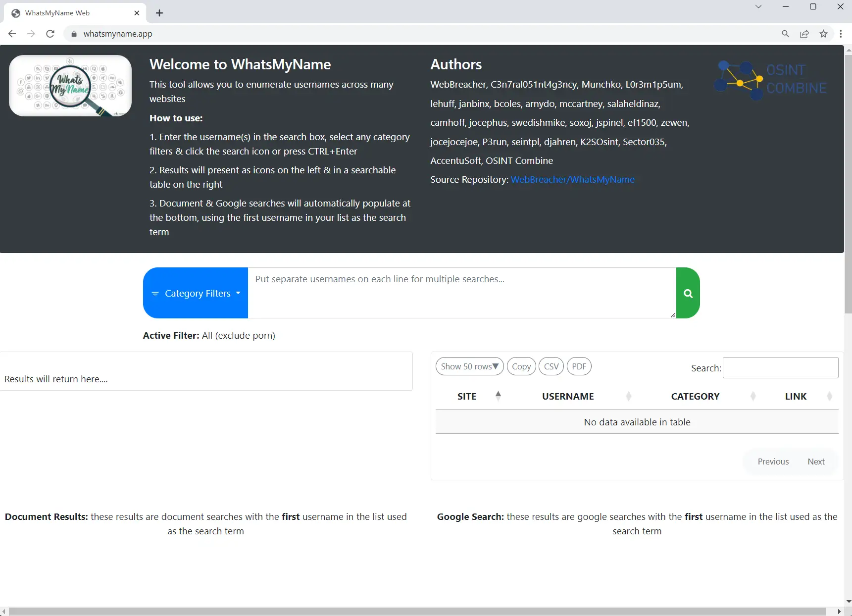Click the username input textarea
Screen dimensions: 852x616
click(460, 293)
